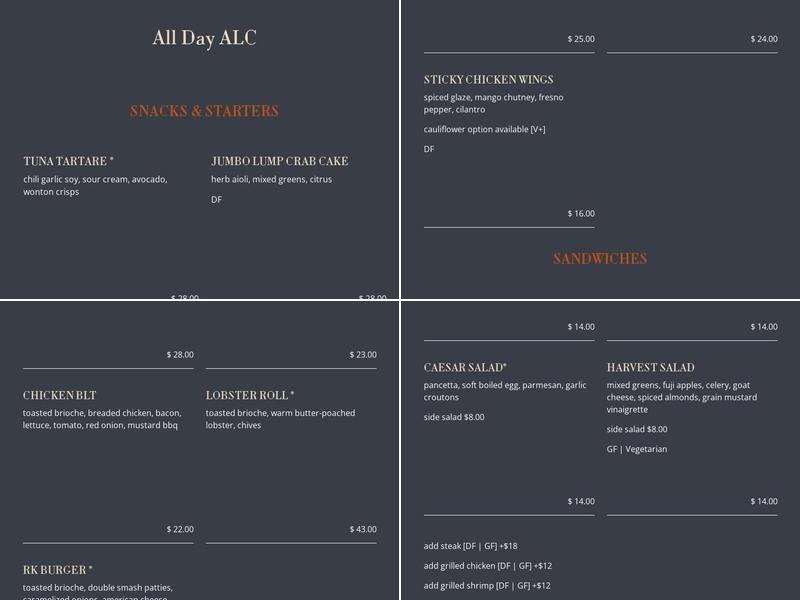The image size is (800, 600).
Task: Choose the add grilled chicken option
Action: tap(488, 566)
